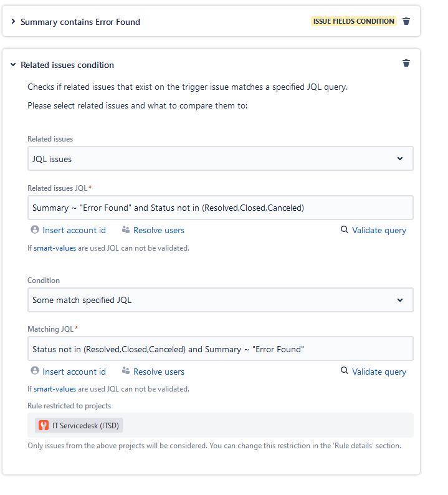Click the first Insert account id person icon
This screenshot has width=448, height=495.
[x=35, y=230]
